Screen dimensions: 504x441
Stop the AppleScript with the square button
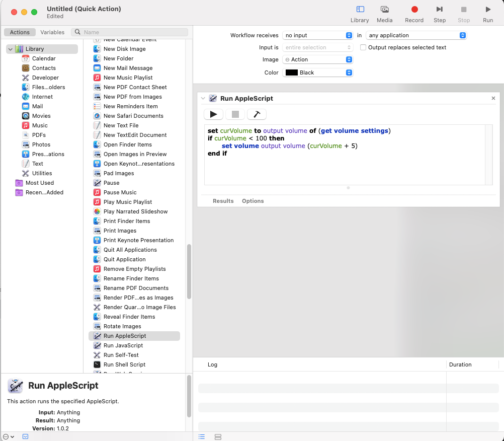(235, 114)
